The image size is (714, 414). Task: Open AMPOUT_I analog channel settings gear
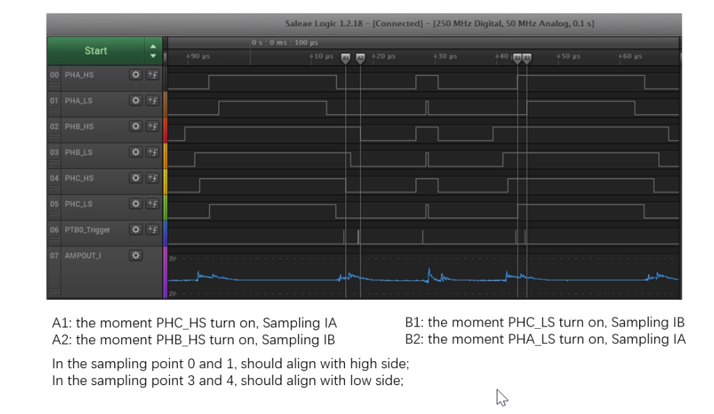pyautogui.click(x=136, y=256)
